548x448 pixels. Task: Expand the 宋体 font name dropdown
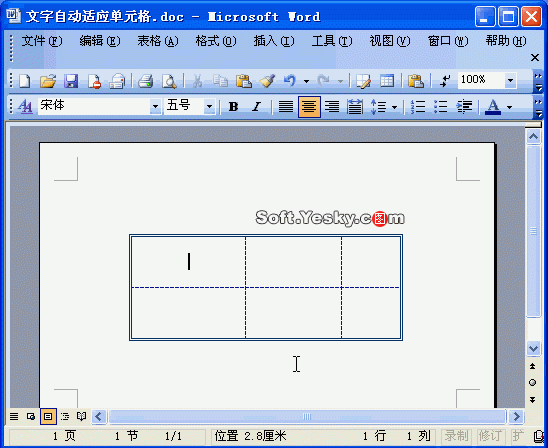(x=155, y=107)
